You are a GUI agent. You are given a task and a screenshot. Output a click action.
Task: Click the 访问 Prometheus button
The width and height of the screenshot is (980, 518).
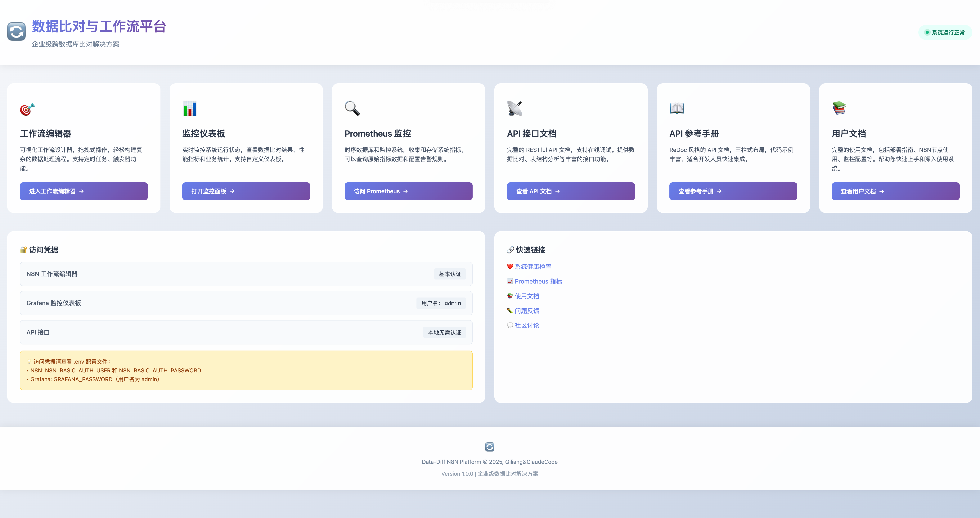click(409, 191)
